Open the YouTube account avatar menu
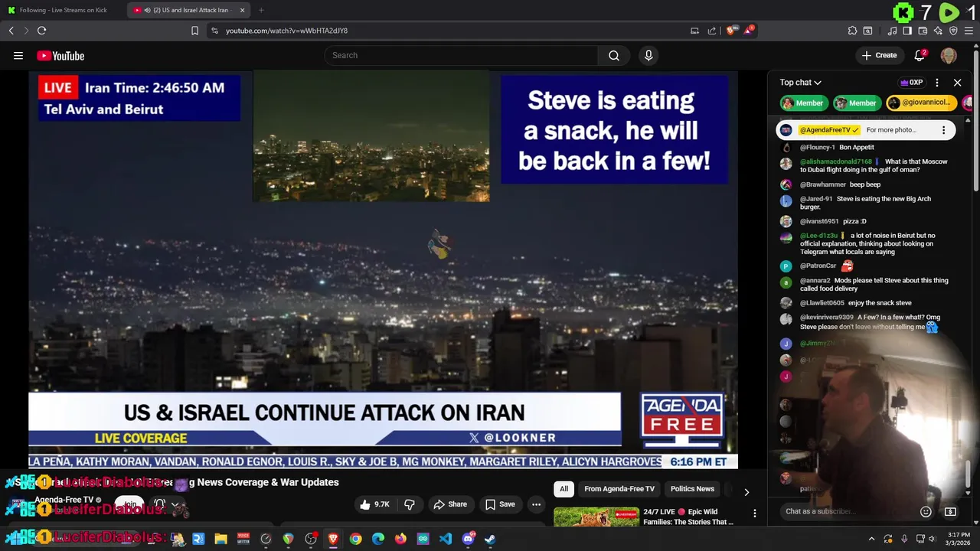This screenshot has height=551, width=980. click(x=949, y=55)
